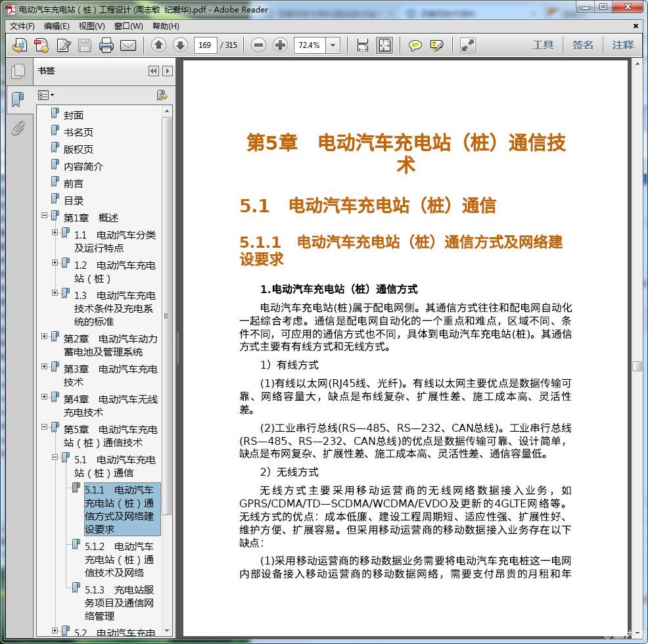Click the email envelope icon
648x644 pixels.
[128, 45]
